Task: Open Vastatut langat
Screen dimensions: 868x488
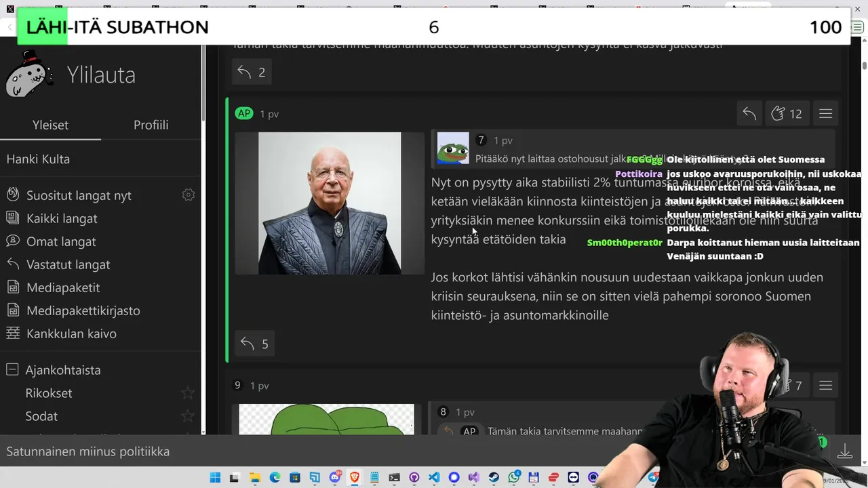Action: point(68,264)
